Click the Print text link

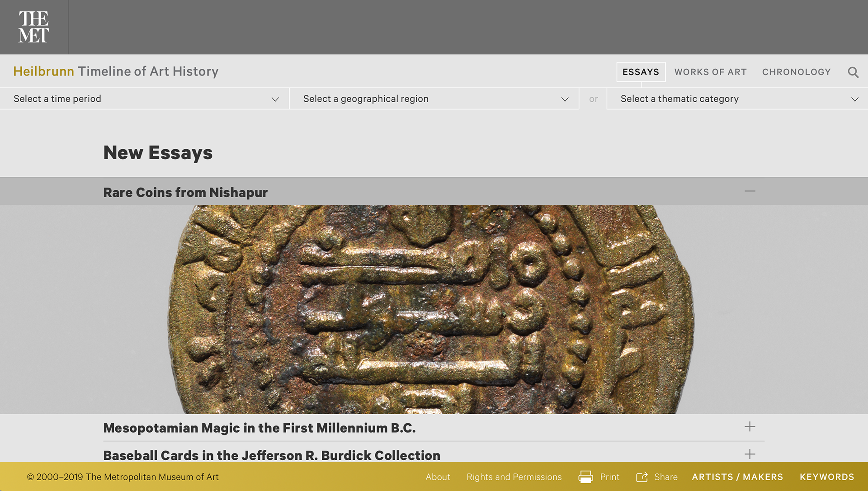(609, 477)
